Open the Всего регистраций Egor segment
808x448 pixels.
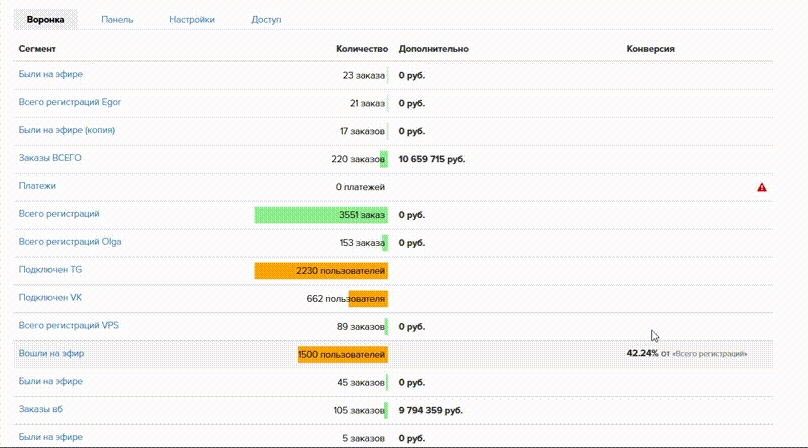pos(70,102)
